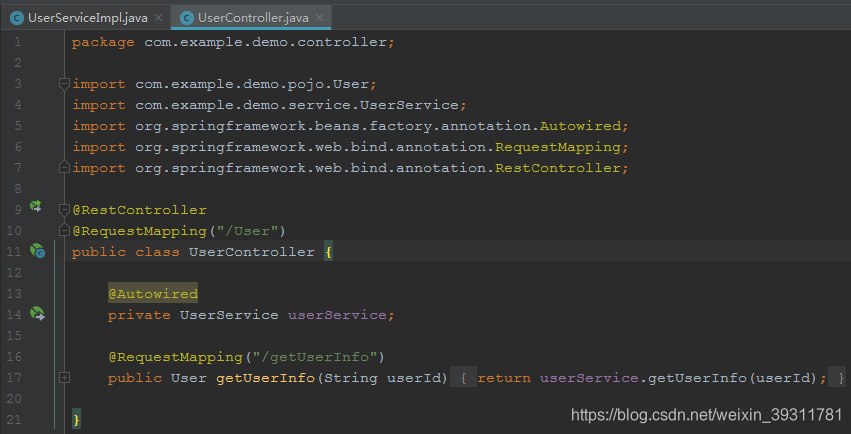
Task: Click the class icon on UserServiceImpl.java tab
Action: coord(17,18)
